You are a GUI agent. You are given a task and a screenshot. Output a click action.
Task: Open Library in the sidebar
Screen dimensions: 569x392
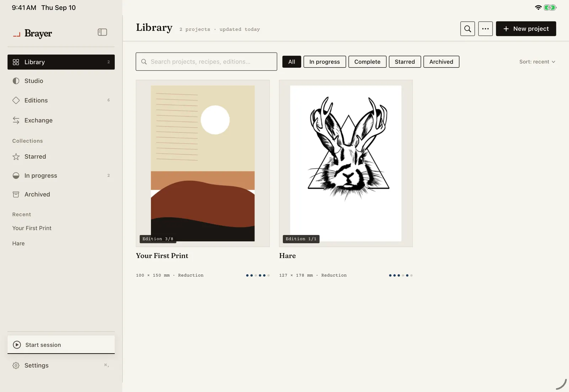click(61, 62)
